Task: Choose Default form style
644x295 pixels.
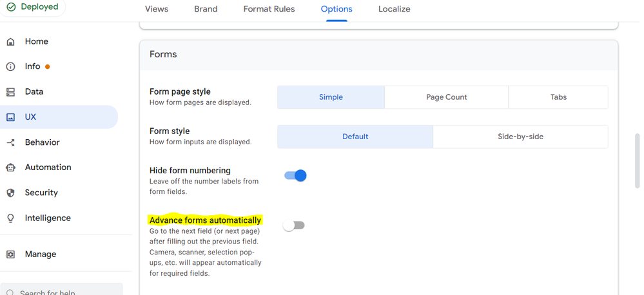Action: pyautogui.click(x=355, y=137)
